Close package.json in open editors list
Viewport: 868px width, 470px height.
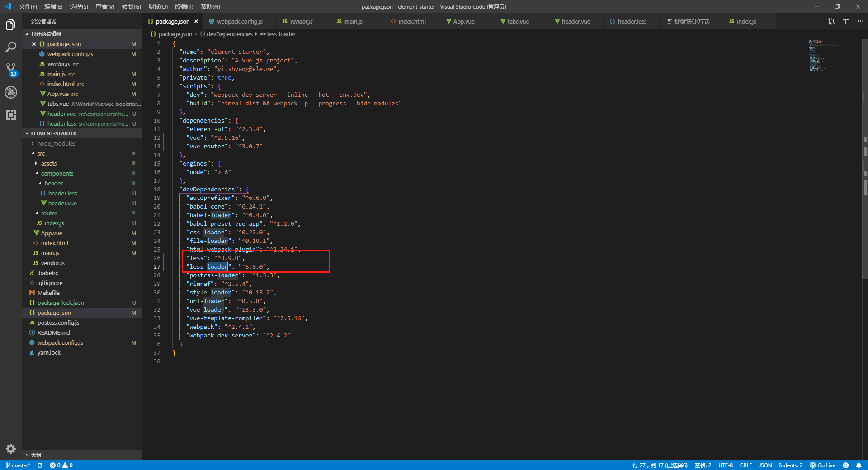coord(34,44)
